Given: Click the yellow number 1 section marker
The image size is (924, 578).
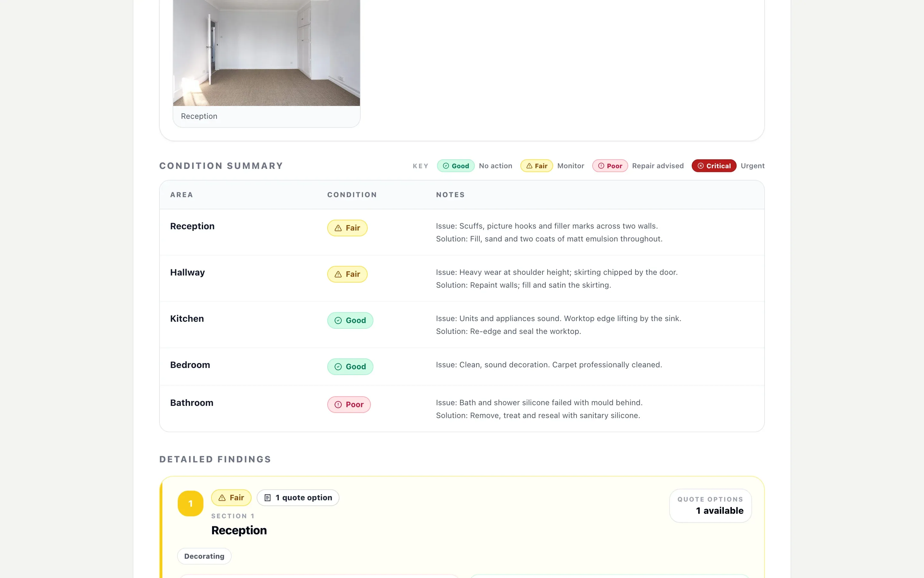Looking at the screenshot, I should point(191,504).
